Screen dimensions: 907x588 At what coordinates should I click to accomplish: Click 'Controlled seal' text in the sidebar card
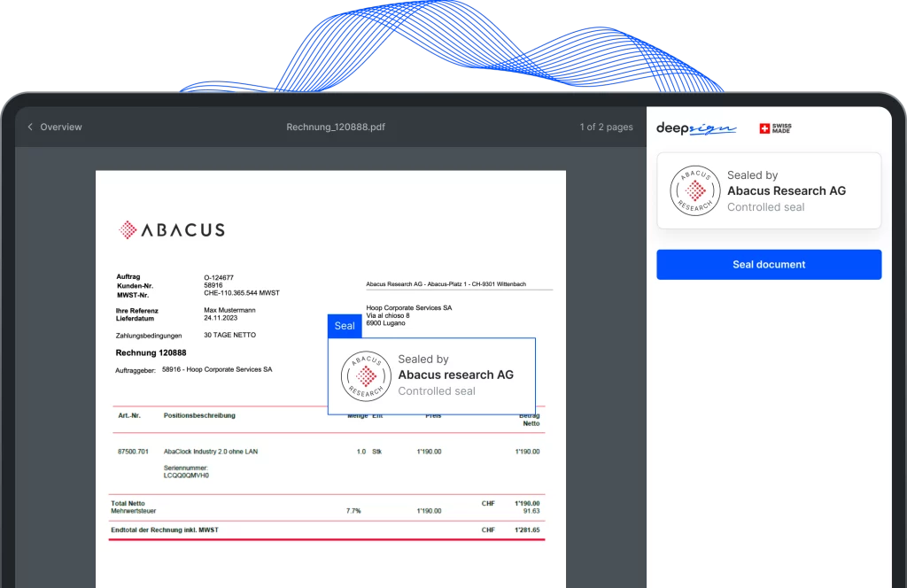click(x=765, y=207)
